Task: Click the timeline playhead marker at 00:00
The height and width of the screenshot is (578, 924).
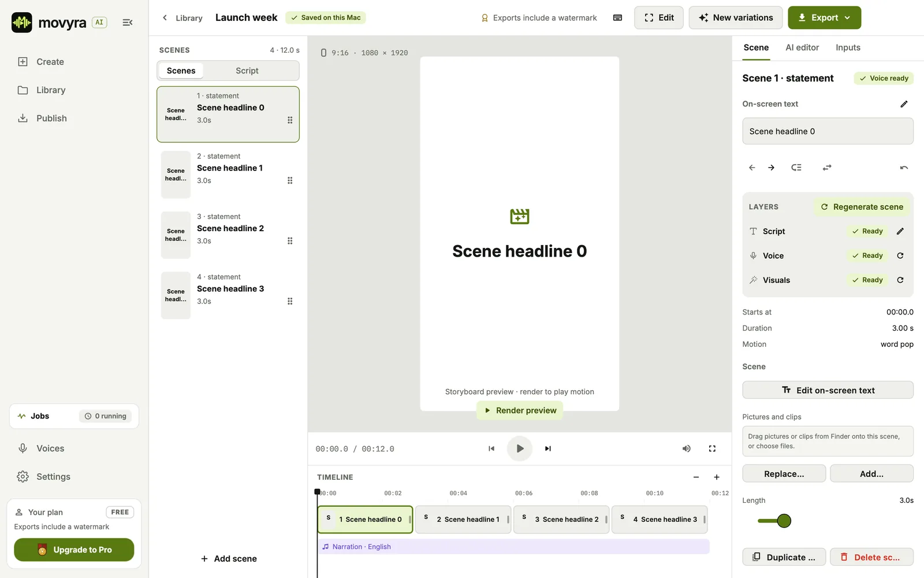Action: pyautogui.click(x=317, y=492)
